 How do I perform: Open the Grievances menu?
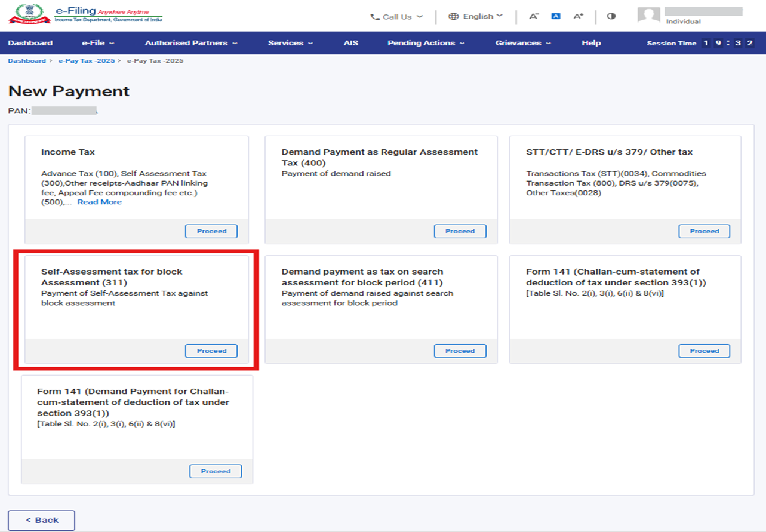pyautogui.click(x=523, y=43)
